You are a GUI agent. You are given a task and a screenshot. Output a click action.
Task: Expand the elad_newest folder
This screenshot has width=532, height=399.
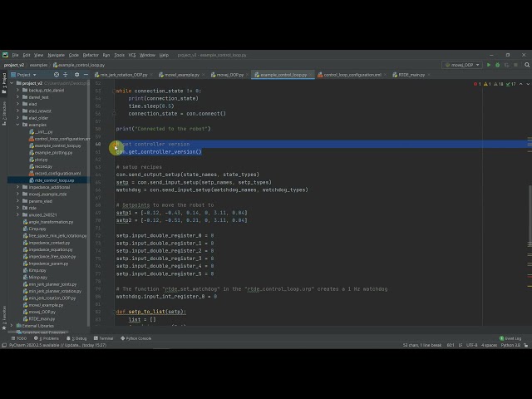pyautogui.click(x=18, y=111)
